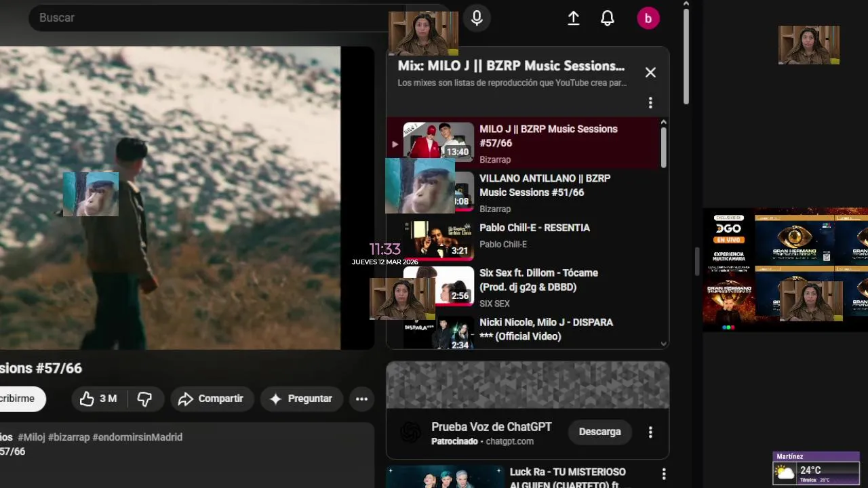The height and width of the screenshot is (488, 868).
Task: Click the Preguntar button
Action: coord(301,399)
